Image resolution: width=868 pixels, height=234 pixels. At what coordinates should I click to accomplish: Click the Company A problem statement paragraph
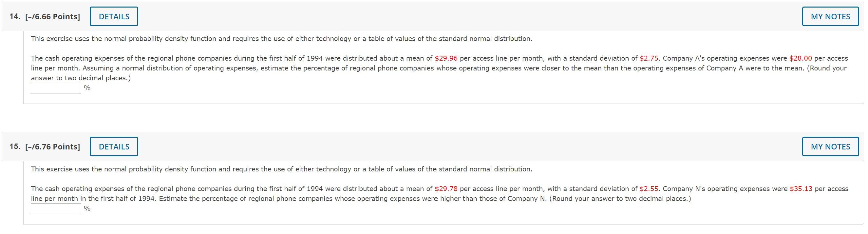click(439, 68)
